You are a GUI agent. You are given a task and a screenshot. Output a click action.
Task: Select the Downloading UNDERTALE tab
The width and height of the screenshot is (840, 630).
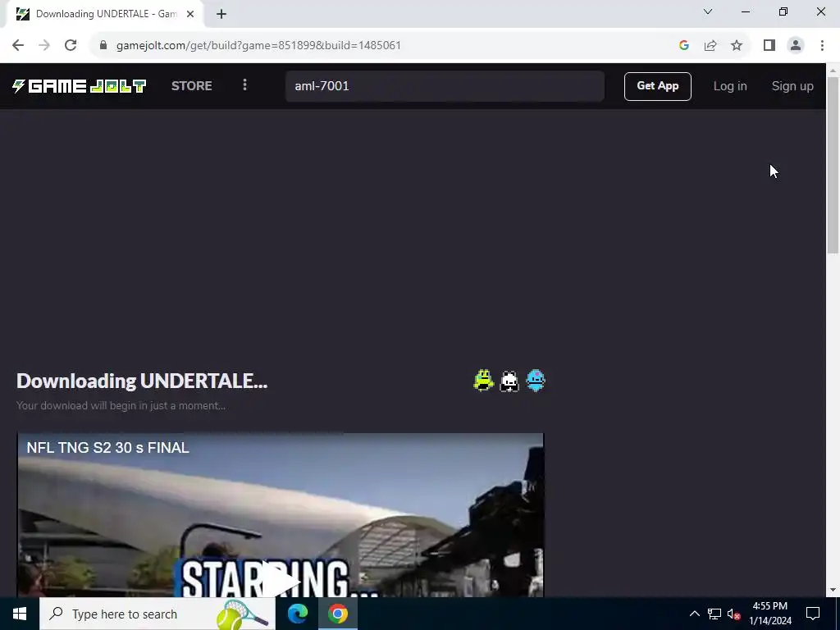105,14
